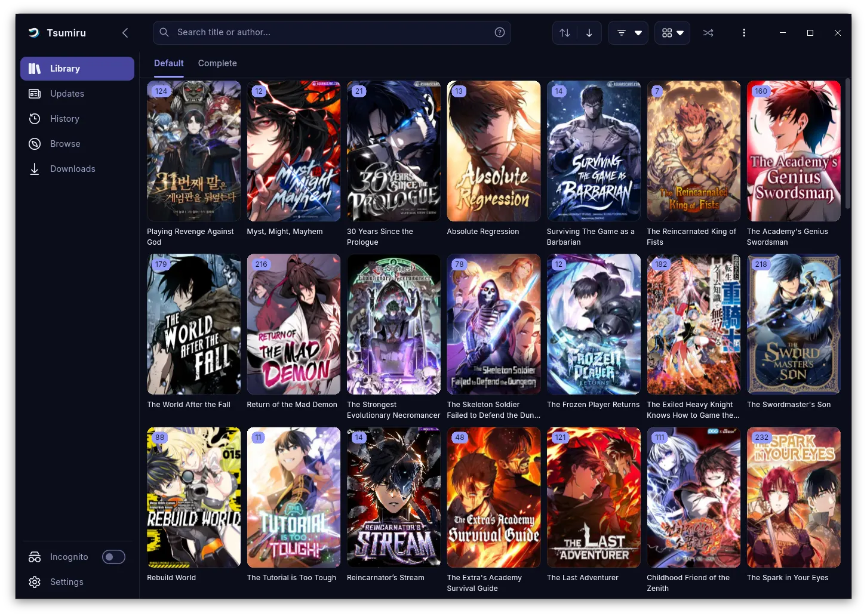The height and width of the screenshot is (616, 867).
Task: Open the Library section
Action: [77, 69]
